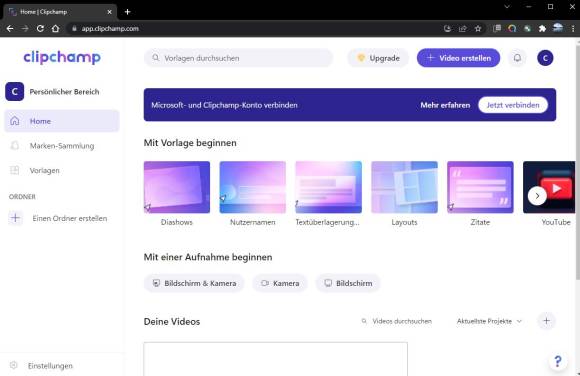The height and width of the screenshot is (376, 580).
Task: Click the browser profile avatar icon
Action: (x=558, y=28)
